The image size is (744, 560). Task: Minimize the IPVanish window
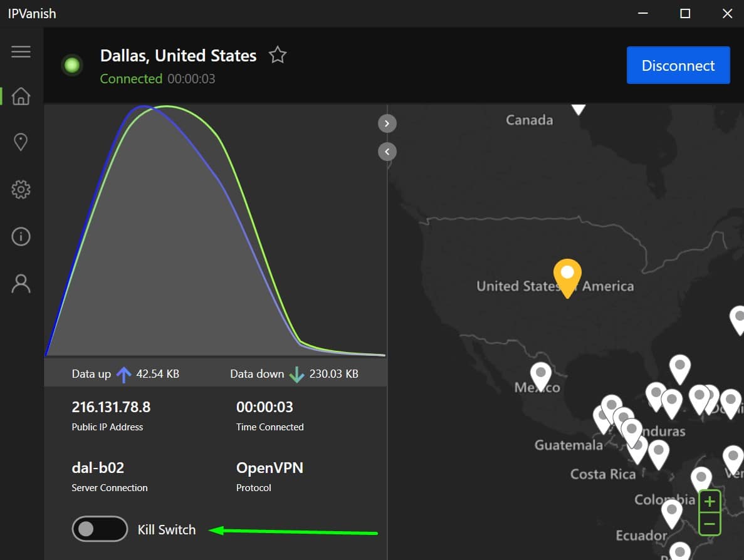coord(643,13)
